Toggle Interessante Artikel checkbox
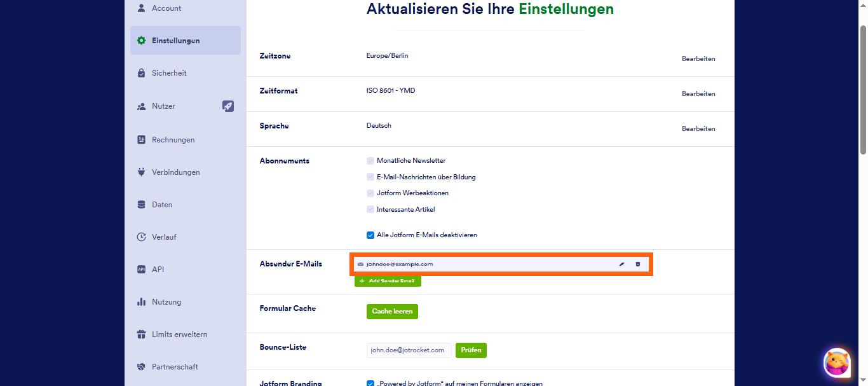The width and height of the screenshot is (868, 386). 370,209
